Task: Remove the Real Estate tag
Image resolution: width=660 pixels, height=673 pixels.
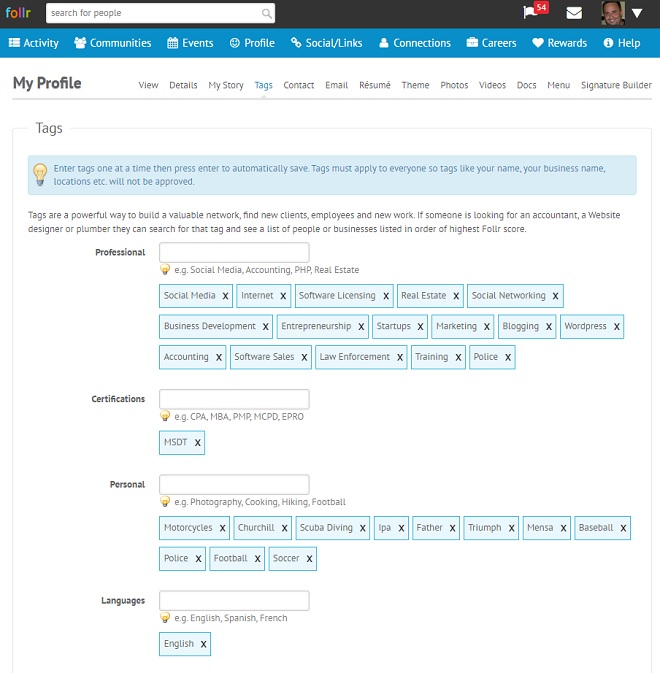Action: click(456, 296)
